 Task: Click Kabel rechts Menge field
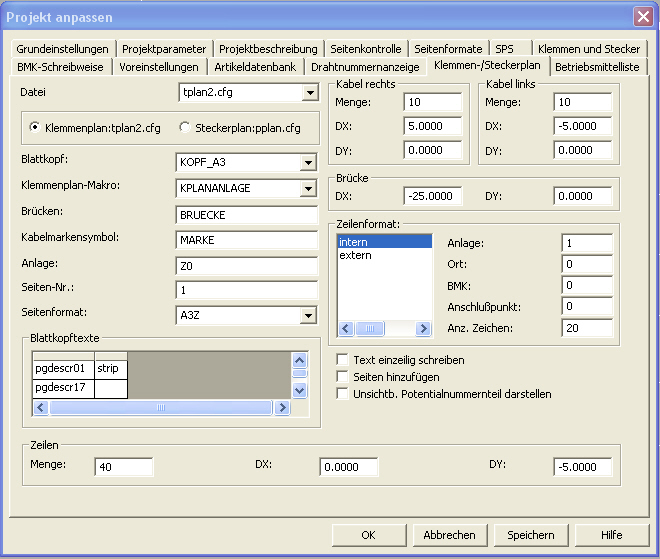click(433, 102)
